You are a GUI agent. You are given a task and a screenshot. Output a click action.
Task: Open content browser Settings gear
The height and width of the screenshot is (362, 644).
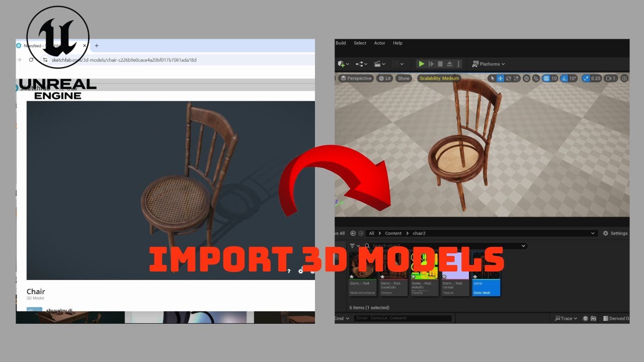(x=615, y=233)
